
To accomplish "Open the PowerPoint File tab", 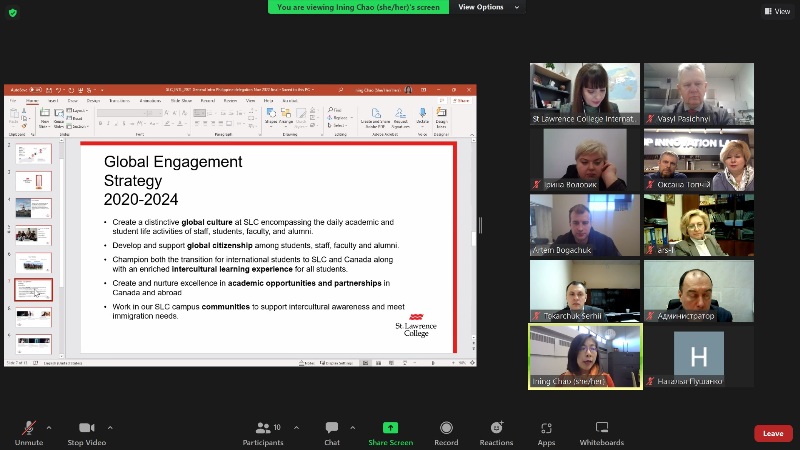I will (x=13, y=101).
